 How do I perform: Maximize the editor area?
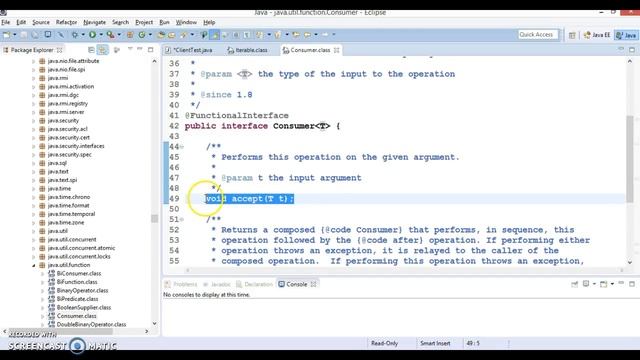(632, 49)
